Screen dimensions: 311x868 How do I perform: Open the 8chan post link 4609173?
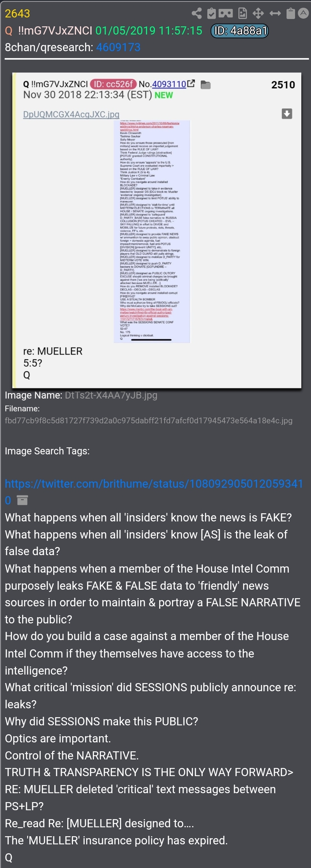pos(118,47)
